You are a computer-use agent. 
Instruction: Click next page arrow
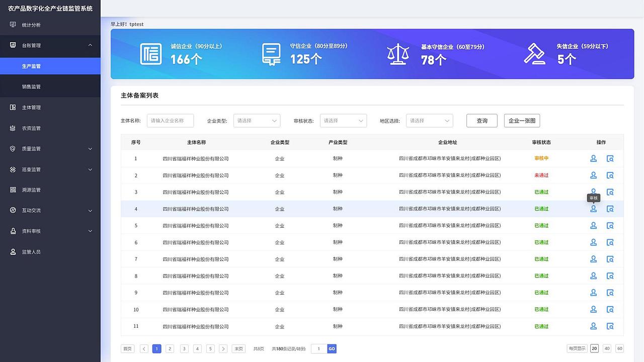[x=223, y=349]
